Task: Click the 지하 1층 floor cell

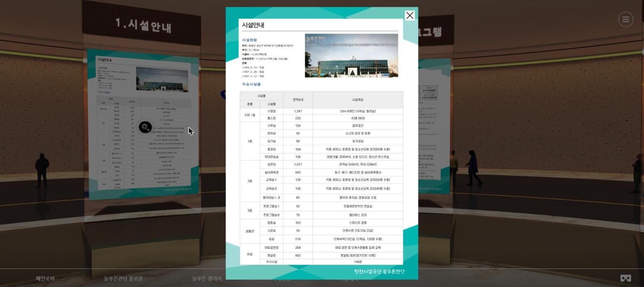Action: pyautogui.click(x=250, y=115)
